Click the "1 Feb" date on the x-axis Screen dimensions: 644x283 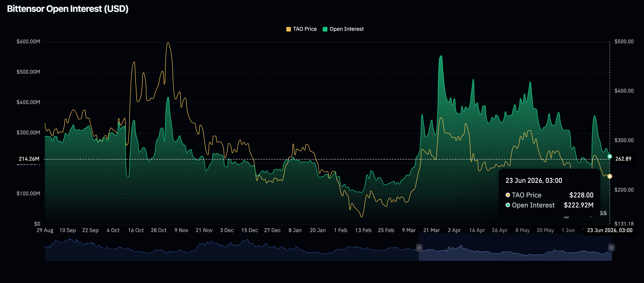coord(341,230)
